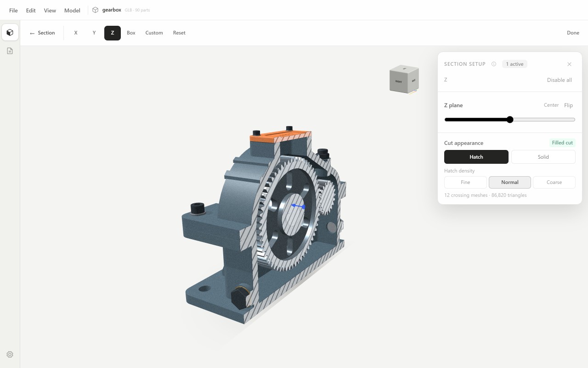Click the Z plane slider handle

[x=510, y=120]
